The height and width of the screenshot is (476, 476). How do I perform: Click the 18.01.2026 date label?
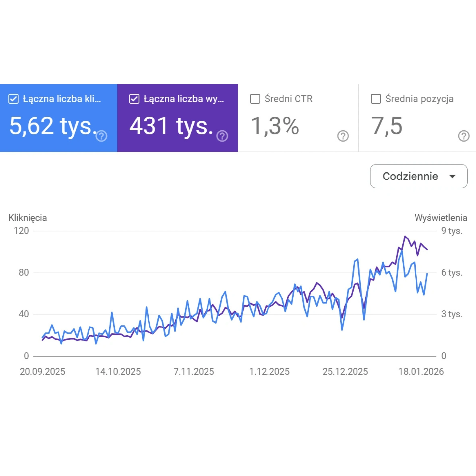(x=421, y=372)
